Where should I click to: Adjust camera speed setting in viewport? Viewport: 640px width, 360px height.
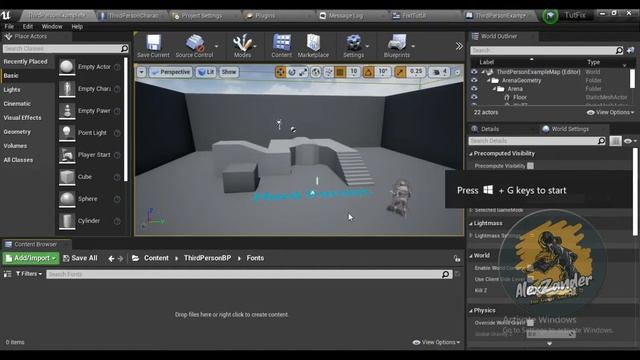(440, 72)
